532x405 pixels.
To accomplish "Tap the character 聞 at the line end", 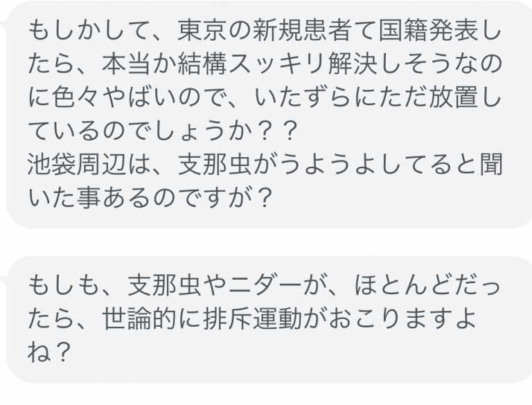I will pos(490,164).
